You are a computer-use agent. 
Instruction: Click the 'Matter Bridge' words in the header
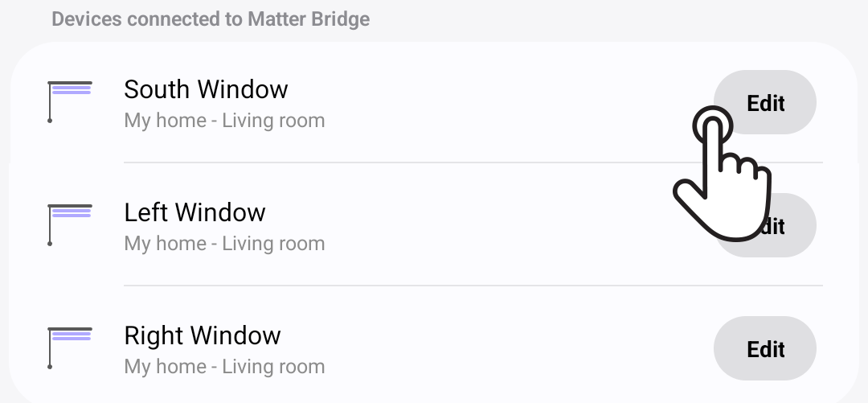tap(309, 19)
